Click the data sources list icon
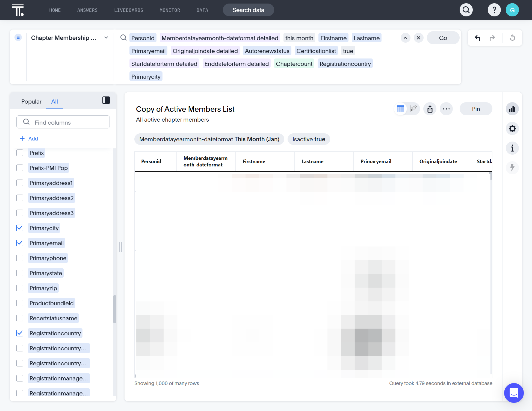Image resolution: width=532 pixels, height=411 pixels. (x=18, y=37)
